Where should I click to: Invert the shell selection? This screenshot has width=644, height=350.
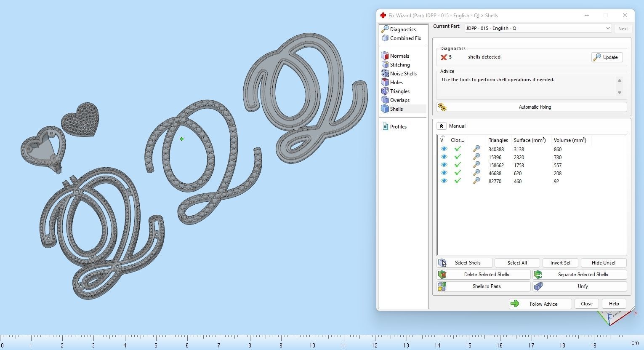(560, 263)
